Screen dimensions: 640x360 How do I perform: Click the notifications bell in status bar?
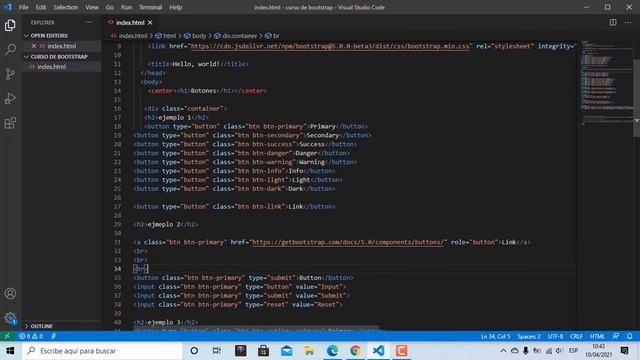pyautogui.click(x=630, y=336)
